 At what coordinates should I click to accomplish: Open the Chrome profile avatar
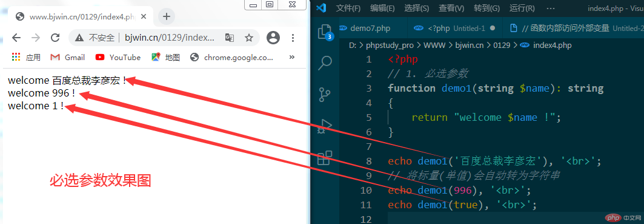click(273, 38)
